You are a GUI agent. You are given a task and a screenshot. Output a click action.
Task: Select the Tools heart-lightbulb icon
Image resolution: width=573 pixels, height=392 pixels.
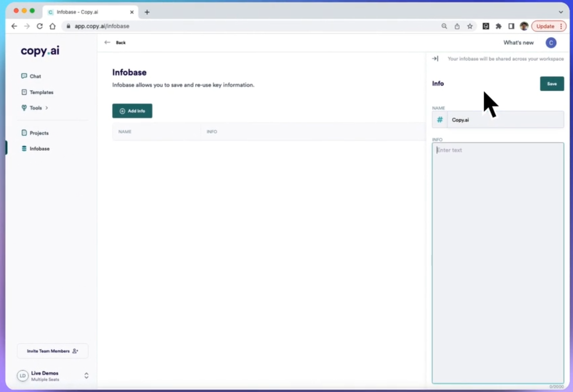click(x=24, y=108)
